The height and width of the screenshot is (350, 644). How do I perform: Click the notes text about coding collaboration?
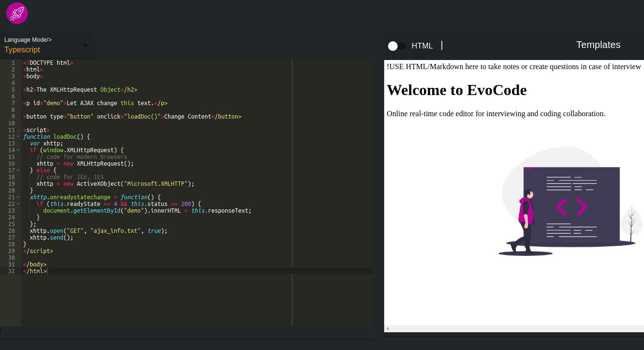[x=496, y=114]
